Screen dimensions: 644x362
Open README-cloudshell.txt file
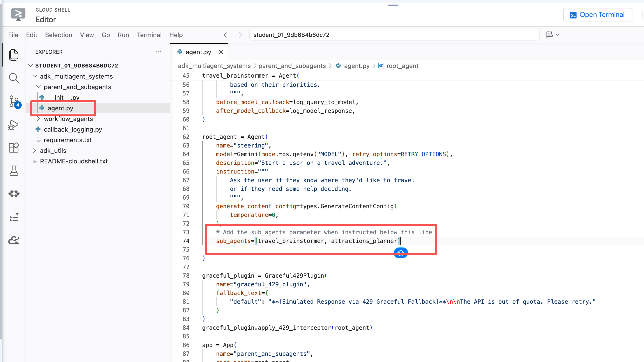tap(74, 161)
